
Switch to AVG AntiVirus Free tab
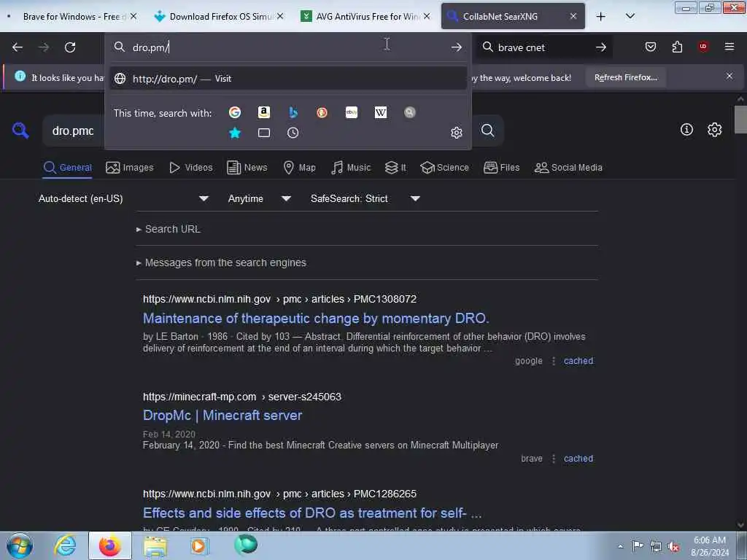coord(367,16)
